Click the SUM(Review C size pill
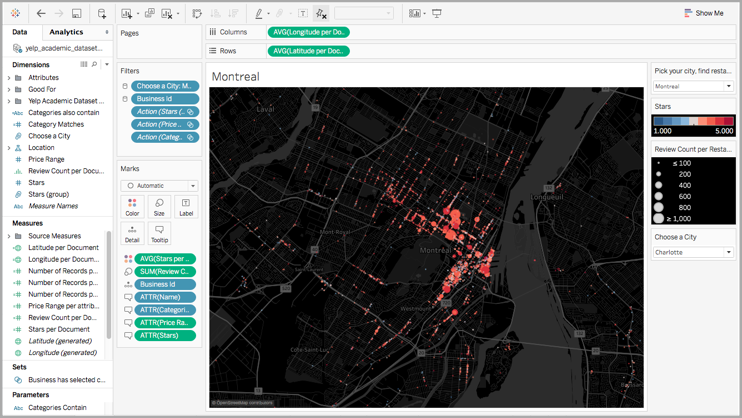The width and height of the screenshot is (742, 418). (165, 272)
